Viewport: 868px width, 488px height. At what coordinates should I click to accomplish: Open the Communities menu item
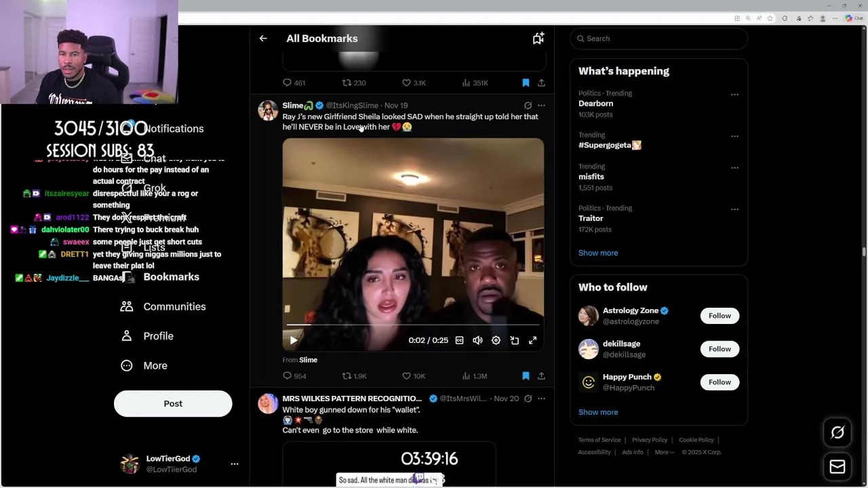point(163,306)
